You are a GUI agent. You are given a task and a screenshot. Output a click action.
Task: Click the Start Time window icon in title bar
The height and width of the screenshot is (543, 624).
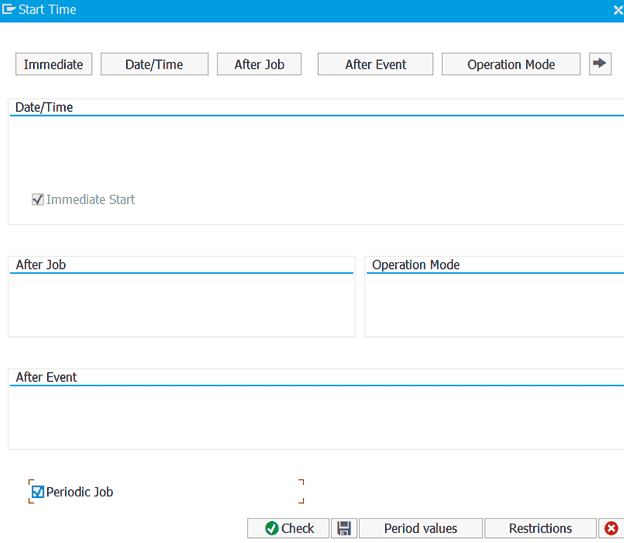point(9,10)
